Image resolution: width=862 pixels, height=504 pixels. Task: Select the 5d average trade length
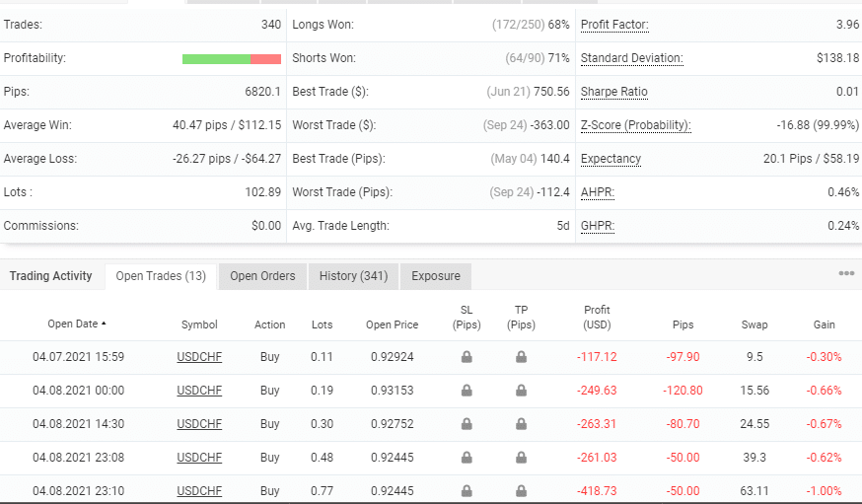(x=563, y=226)
